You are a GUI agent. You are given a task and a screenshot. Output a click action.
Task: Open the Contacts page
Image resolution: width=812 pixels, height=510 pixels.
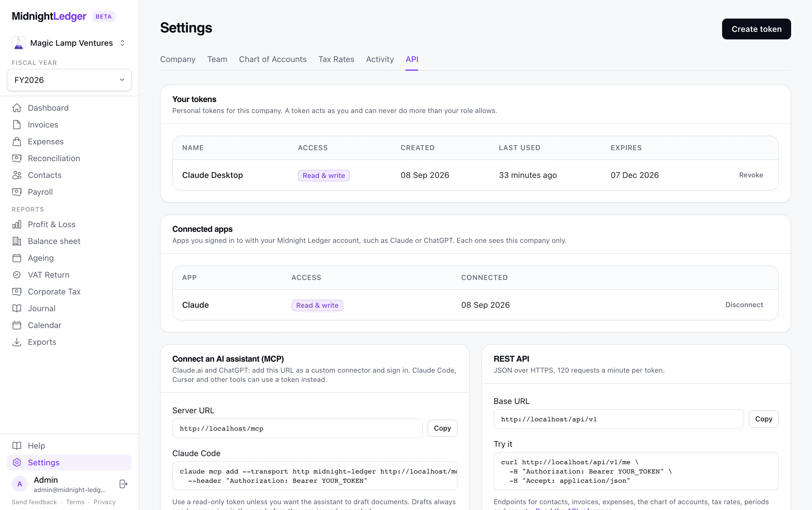point(69,175)
